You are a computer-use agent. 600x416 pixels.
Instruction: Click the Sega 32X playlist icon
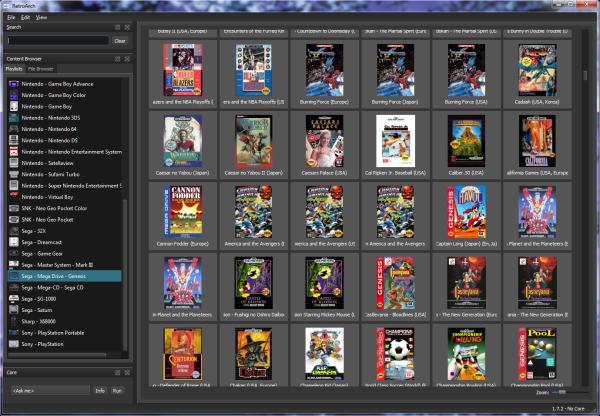14,231
